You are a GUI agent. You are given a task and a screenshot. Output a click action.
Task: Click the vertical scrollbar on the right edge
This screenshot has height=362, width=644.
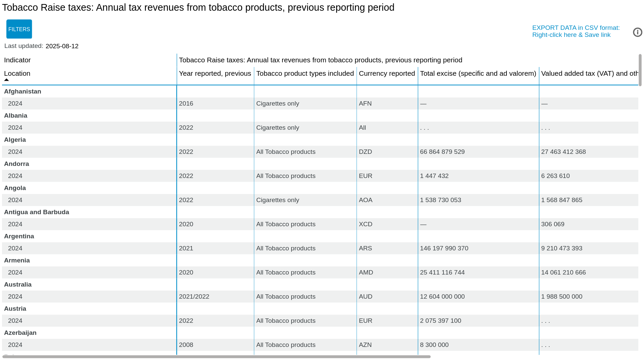tap(640, 70)
